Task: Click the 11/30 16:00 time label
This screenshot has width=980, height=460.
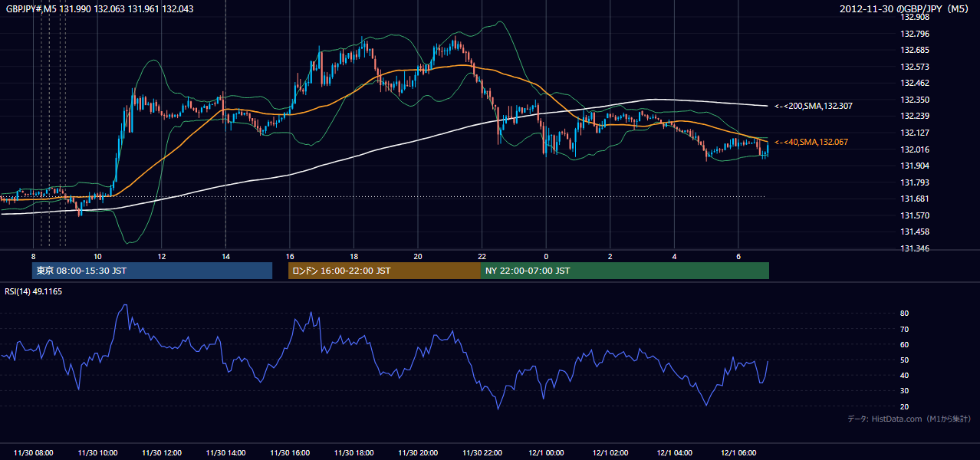Action: pyautogui.click(x=289, y=453)
